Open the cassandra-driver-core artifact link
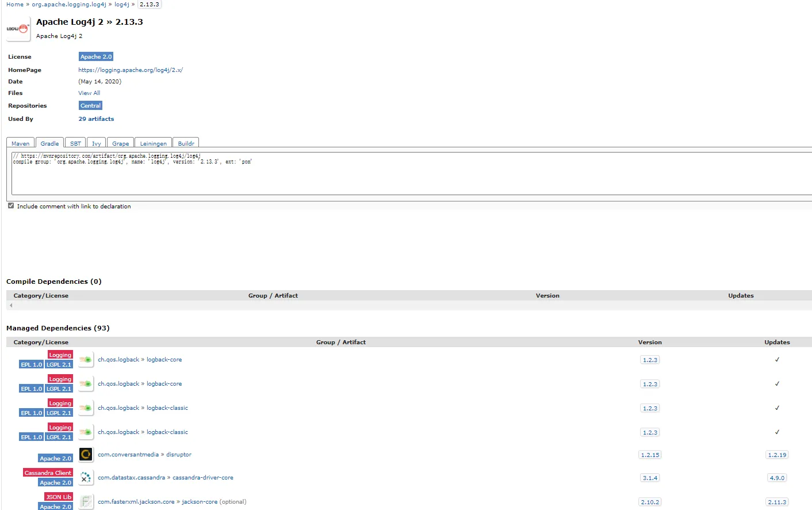Image resolution: width=812 pixels, height=510 pixels. click(203, 478)
